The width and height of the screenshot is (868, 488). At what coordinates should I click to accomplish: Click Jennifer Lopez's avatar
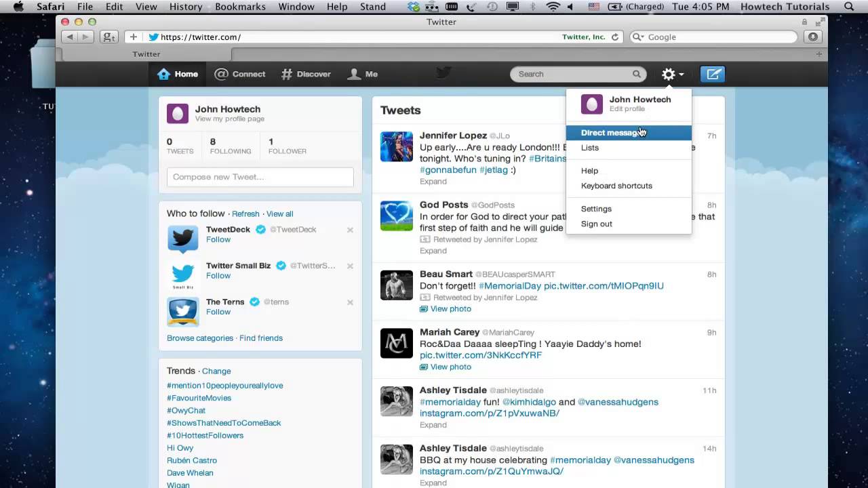(397, 146)
